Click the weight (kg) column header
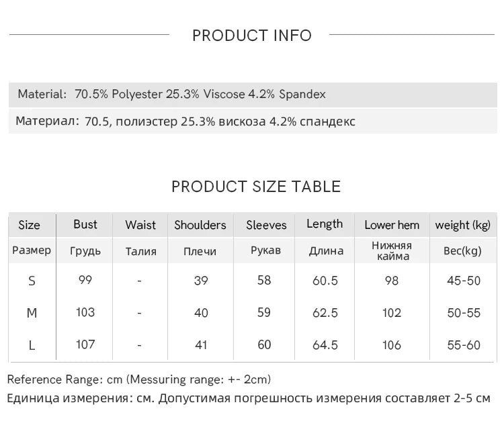 click(x=463, y=225)
